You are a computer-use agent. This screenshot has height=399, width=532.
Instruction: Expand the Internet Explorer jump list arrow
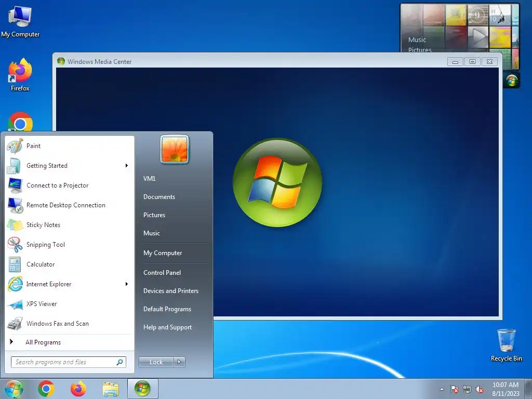[127, 284]
